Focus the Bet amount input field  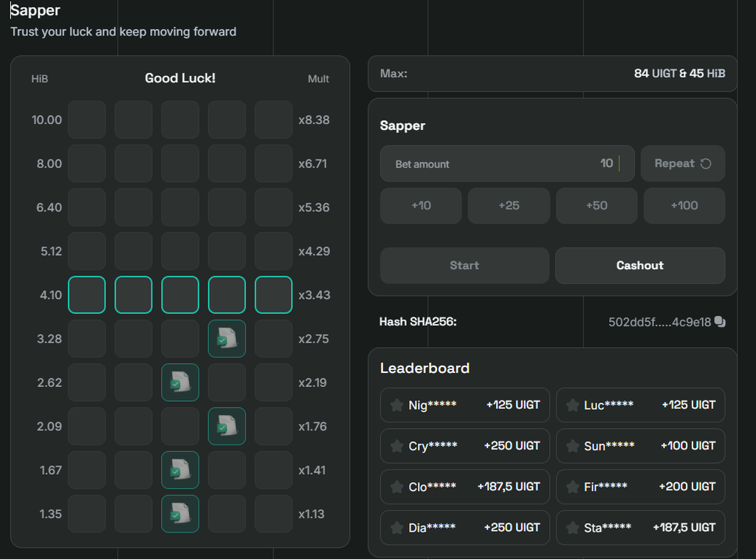[x=507, y=163]
